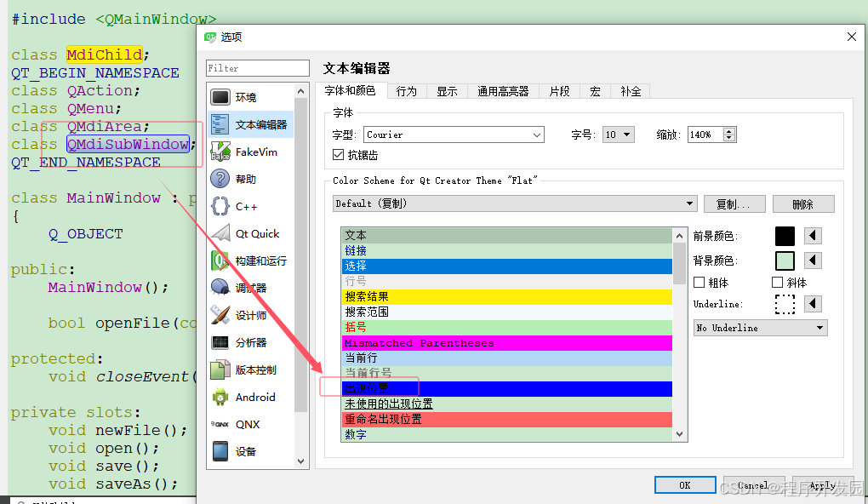Open the Android robot icon
The width and height of the screenshot is (868, 504).
click(x=220, y=397)
